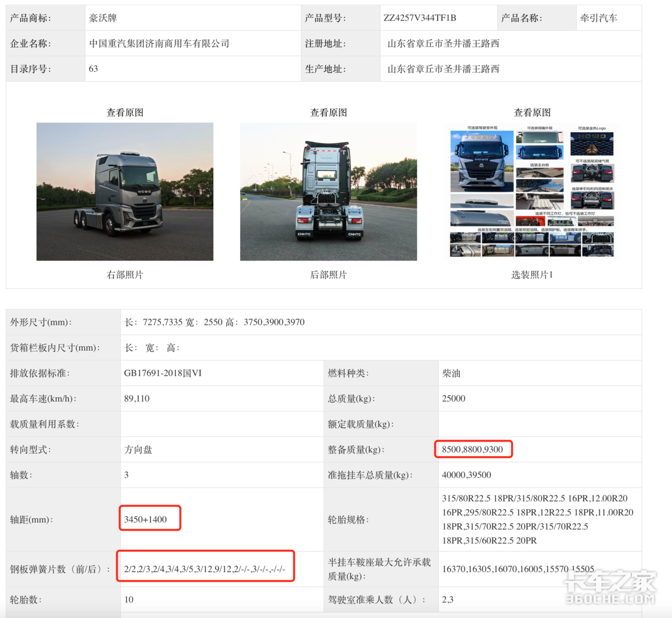Viewport: 672px width, 618px height.
Task: Click the highlighted curb weight 8500,8800,9300 value
Action: point(473,449)
